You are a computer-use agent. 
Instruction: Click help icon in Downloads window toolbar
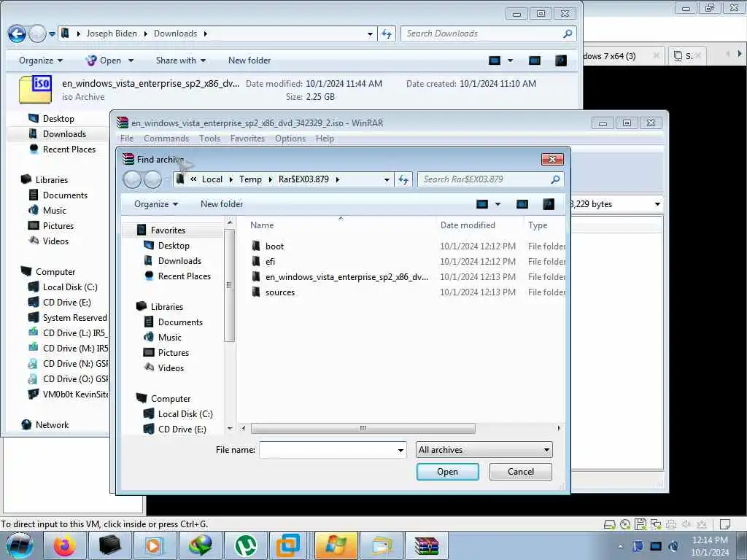coord(561,61)
